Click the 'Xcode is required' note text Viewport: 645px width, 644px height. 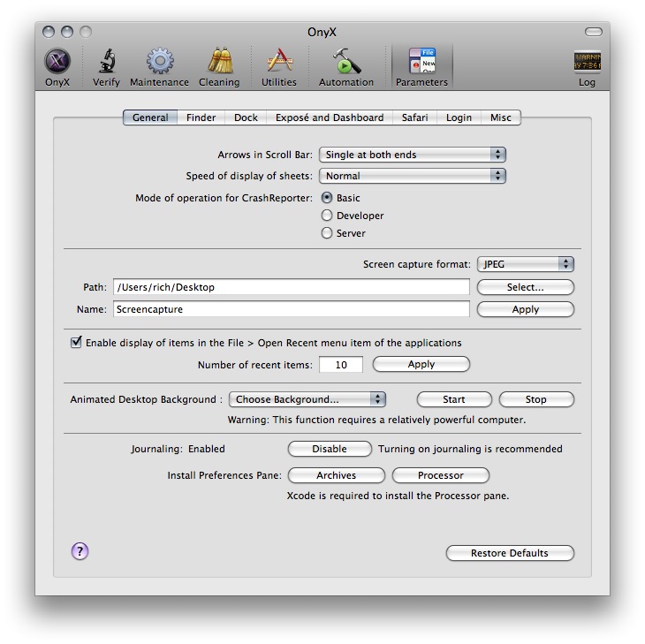398,496
